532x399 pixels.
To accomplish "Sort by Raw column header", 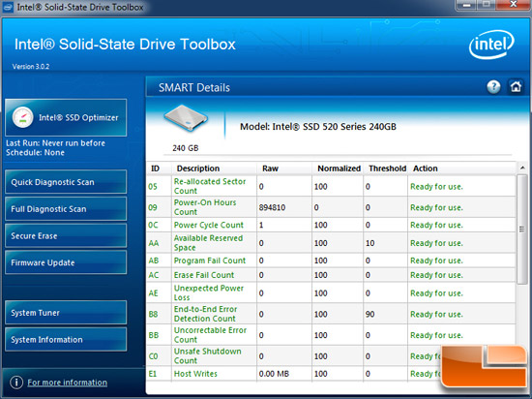I will [270, 169].
